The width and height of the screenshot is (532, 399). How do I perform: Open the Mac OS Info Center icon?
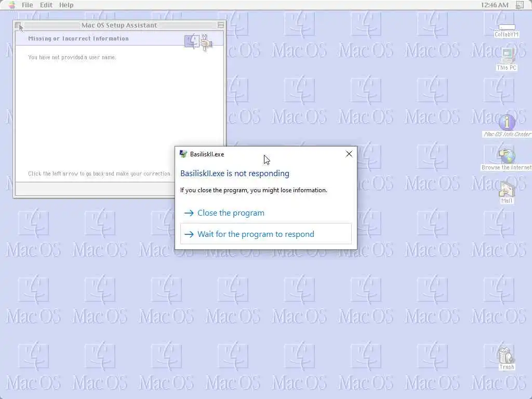[507, 126]
